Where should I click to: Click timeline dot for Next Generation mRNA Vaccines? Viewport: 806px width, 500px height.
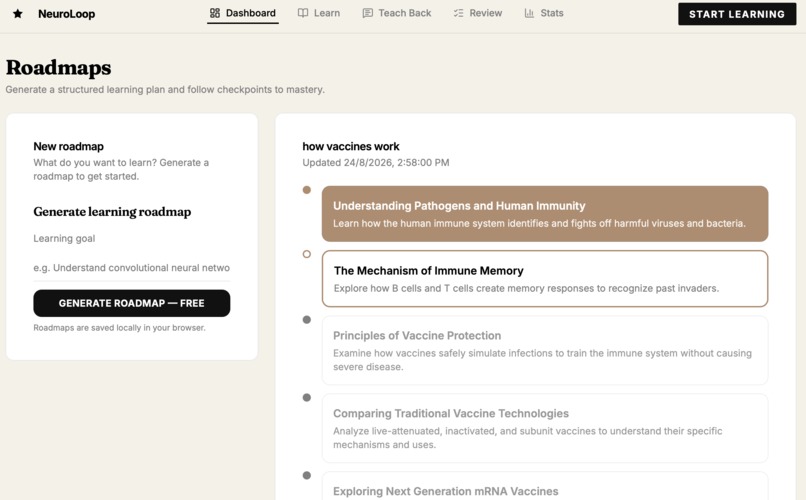307,475
